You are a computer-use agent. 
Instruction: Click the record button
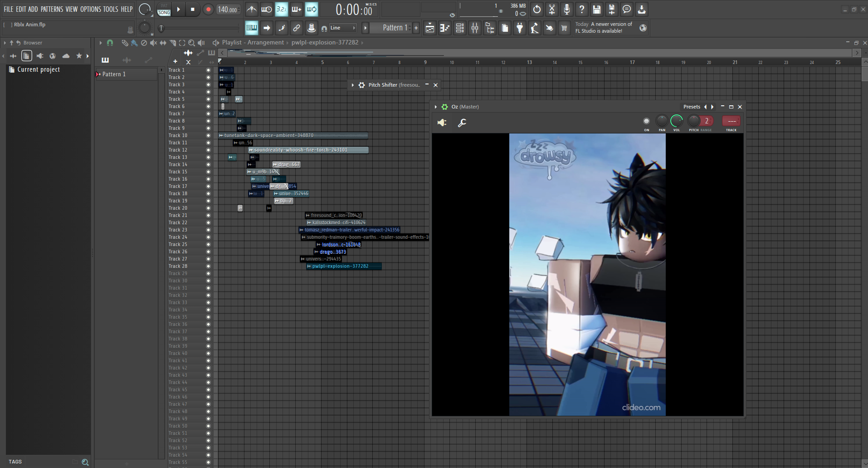pyautogui.click(x=208, y=10)
